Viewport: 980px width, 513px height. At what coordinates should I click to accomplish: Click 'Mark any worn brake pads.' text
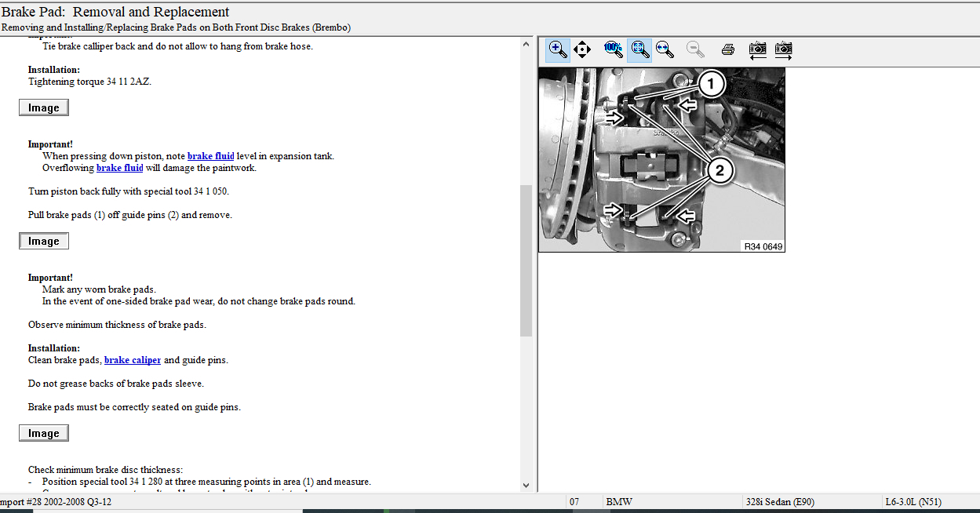click(x=99, y=289)
